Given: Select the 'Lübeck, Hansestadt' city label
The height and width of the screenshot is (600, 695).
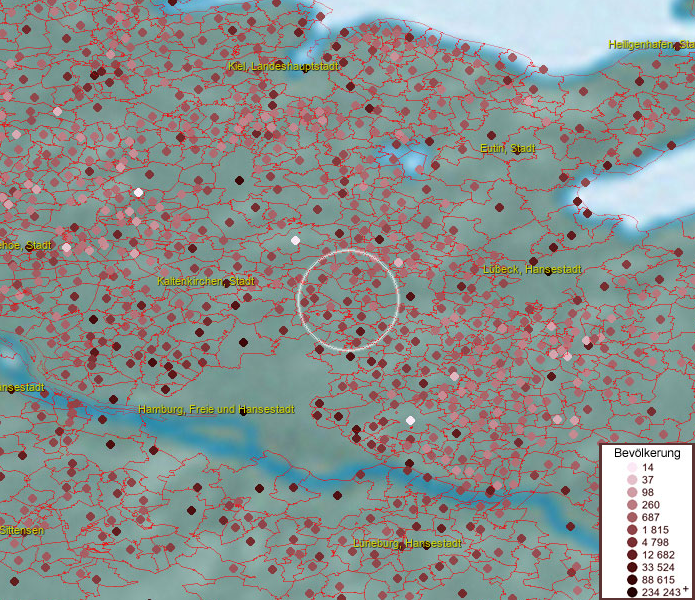Looking at the screenshot, I should click(532, 269).
